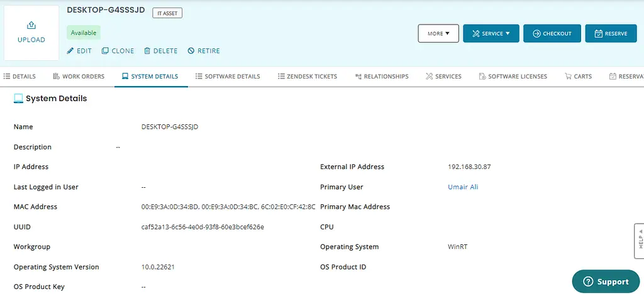Image resolution: width=644 pixels, height=294 pixels.
Task: View the Relationships tab
Action: (382, 77)
